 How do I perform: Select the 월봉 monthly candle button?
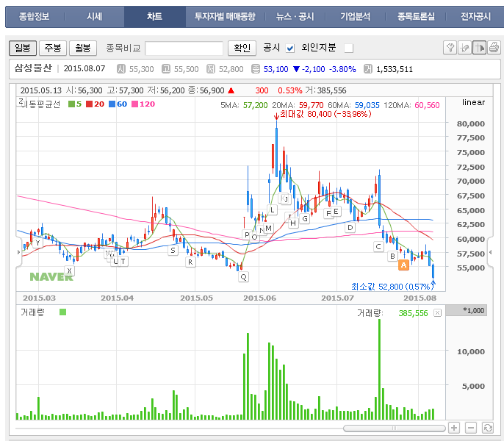point(83,49)
